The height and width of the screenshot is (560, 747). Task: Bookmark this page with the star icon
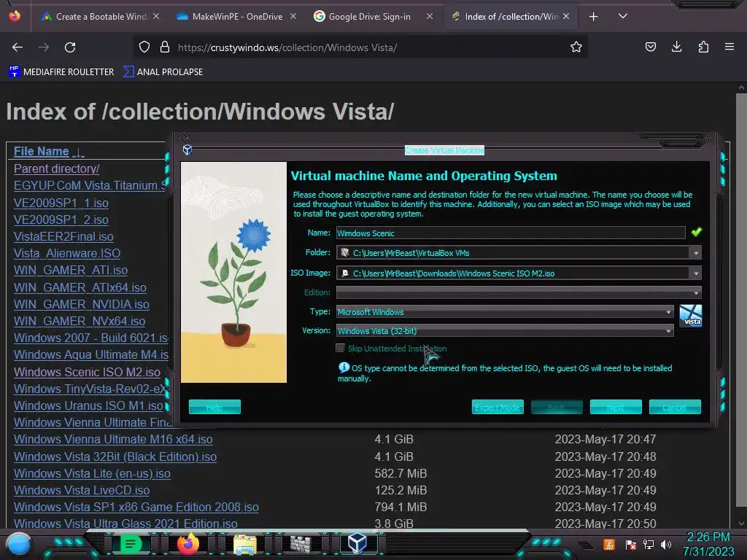pos(576,47)
